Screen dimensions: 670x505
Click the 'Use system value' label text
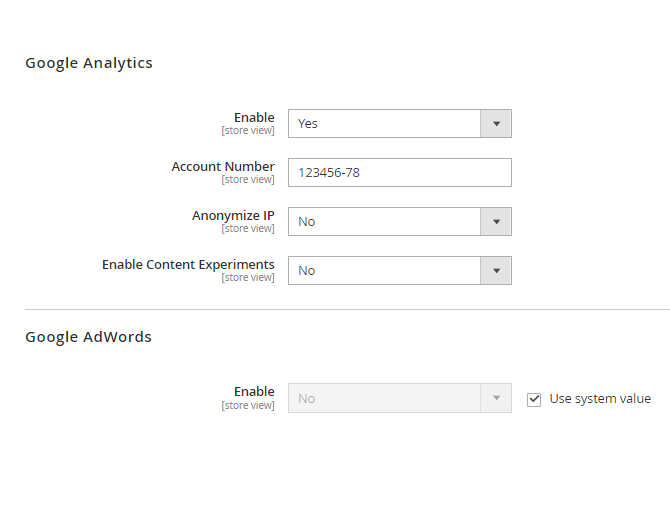pos(600,399)
